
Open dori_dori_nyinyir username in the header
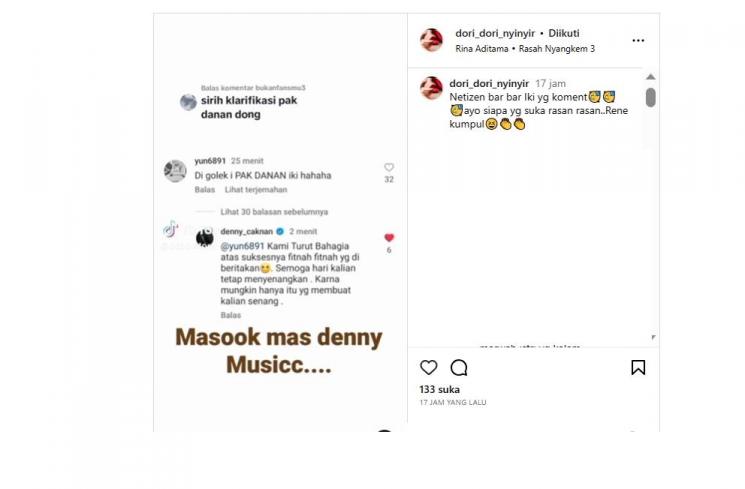[x=495, y=33]
